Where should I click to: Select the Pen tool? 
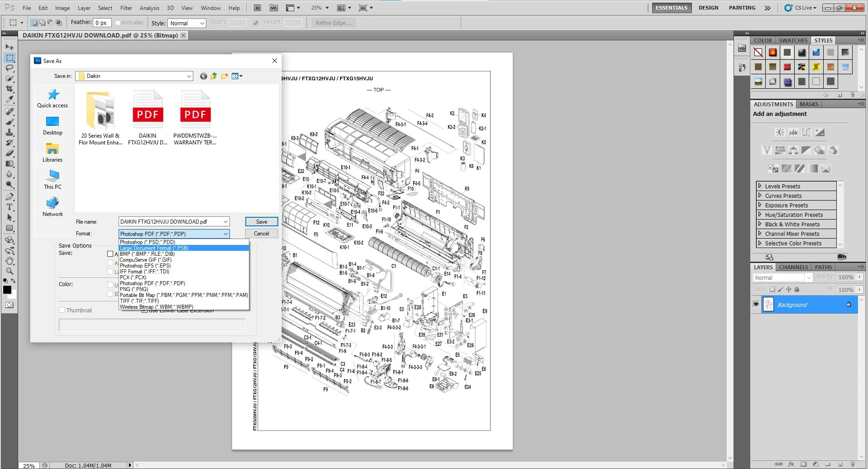coord(10,196)
